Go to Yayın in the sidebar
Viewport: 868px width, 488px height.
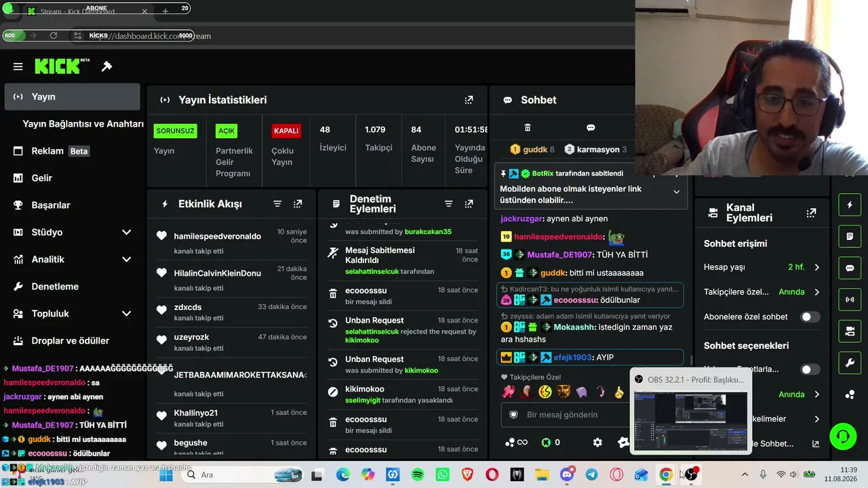point(72,97)
